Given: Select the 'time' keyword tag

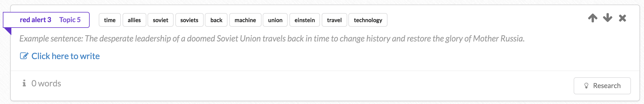Looking at the screenshot, I should [110, 20].
